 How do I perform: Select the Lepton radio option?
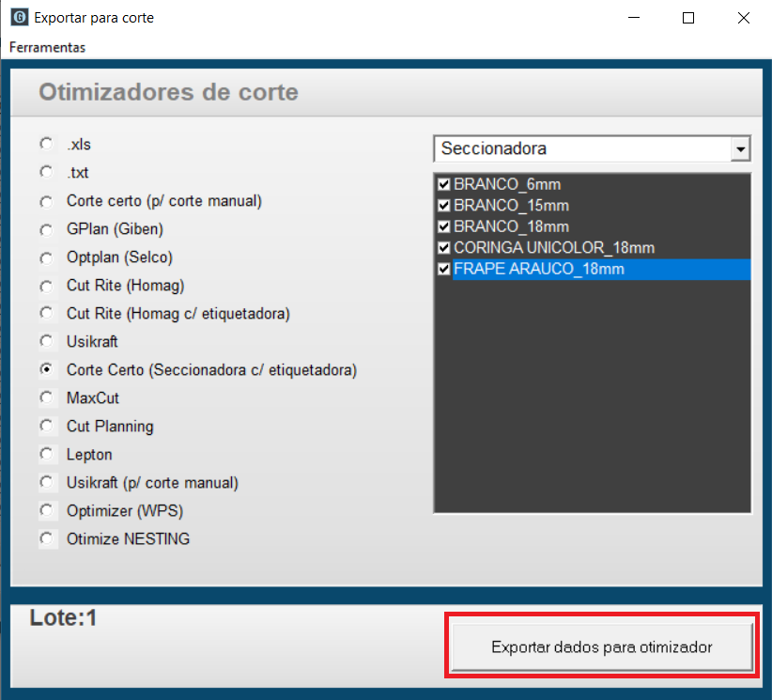click(x=47, y=454)
